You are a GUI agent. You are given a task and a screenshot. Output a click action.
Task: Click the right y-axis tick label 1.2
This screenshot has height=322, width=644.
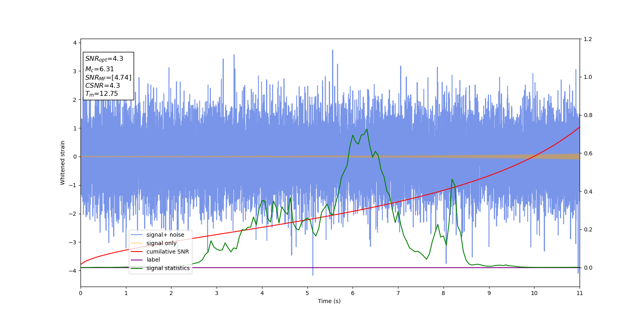click(588, 39)
